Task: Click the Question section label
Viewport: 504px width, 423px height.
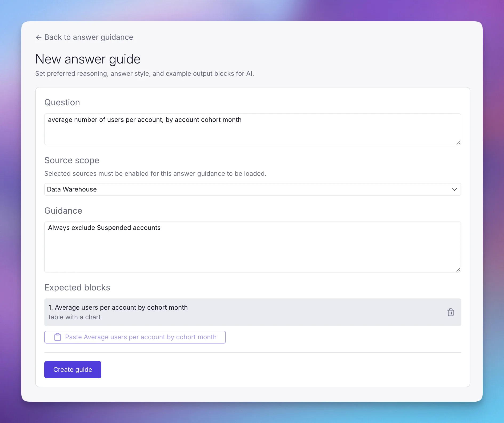Action: tap(62, 102)
